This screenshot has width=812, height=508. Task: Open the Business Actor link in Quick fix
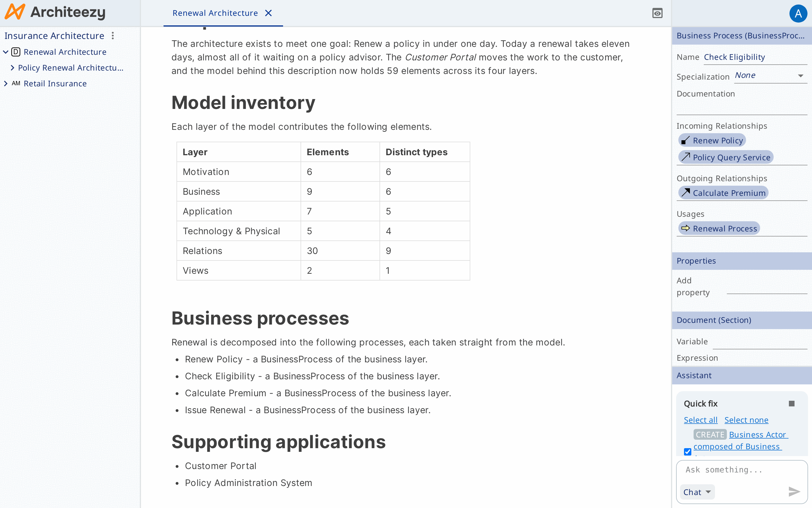758,434
